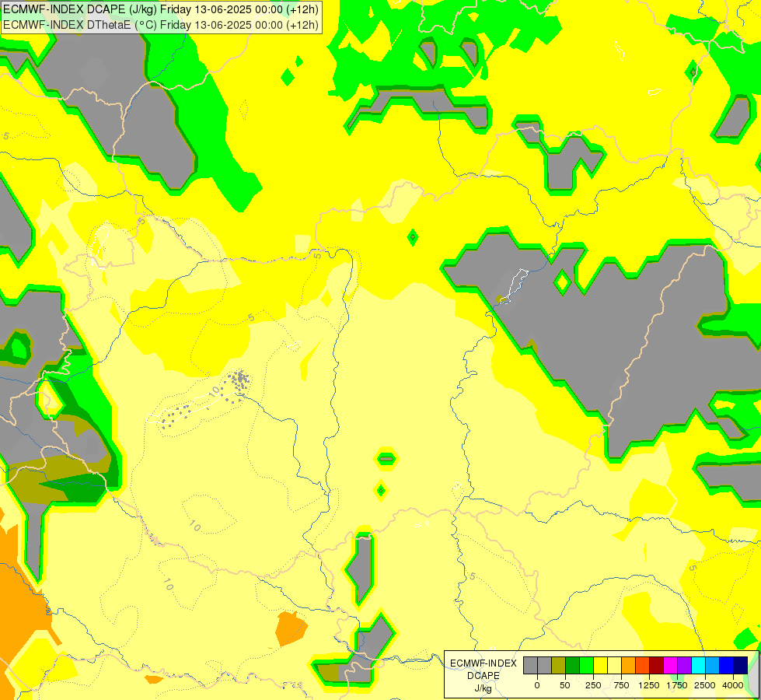Select the light blue legend swatch
The height and width of the screenshot is (700, 761).
click(713, 666)
